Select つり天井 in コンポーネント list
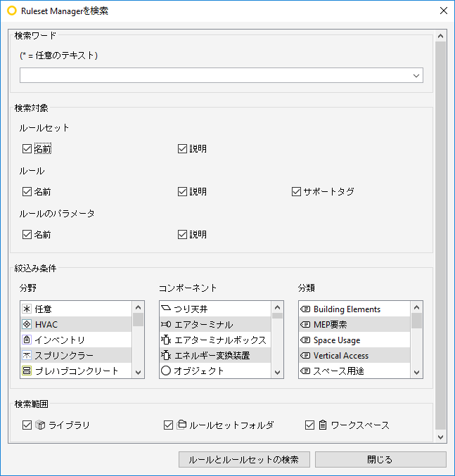Image resolution: width=455 pixels, height=476 pixels. (215, 309)
